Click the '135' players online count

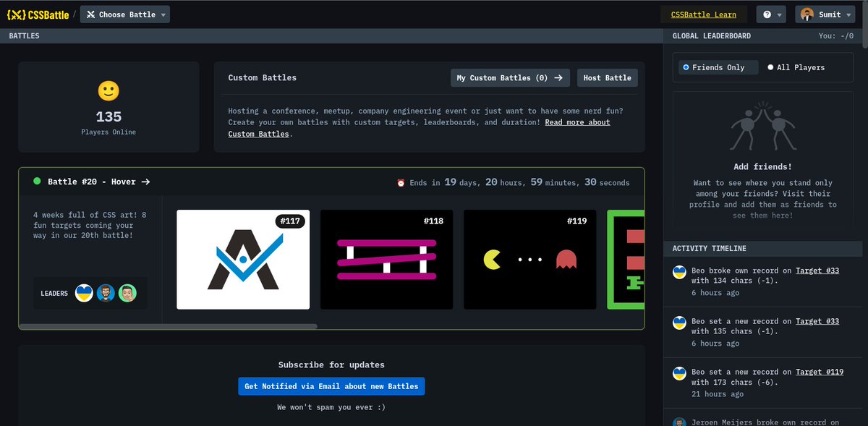tap(109, 116)
